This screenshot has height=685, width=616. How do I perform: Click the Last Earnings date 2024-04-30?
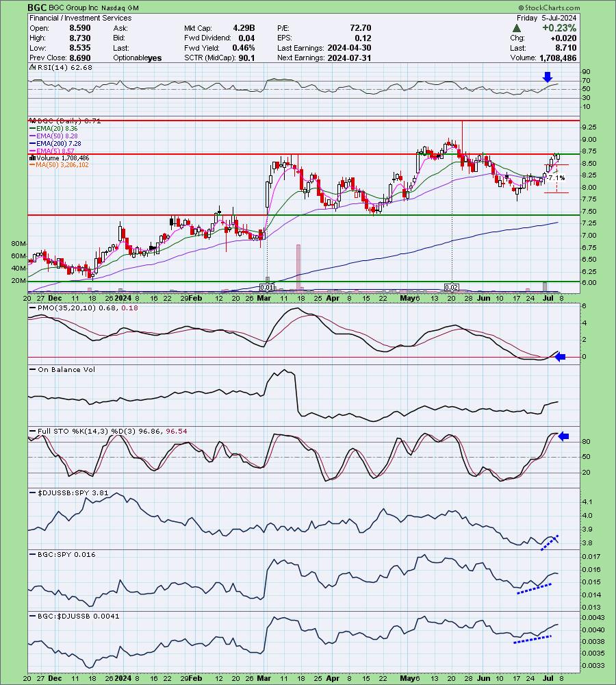pos(349,48)
